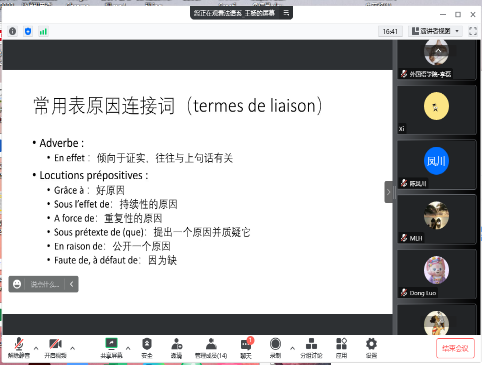The width and height of the screenshot is (482, 365).
Task: Open chat with one unread message
Action: pyautogui.click(x=246, y=348)
